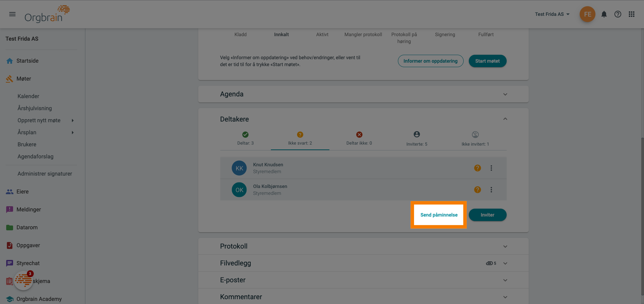Open notifications bell

[x=604, y=14]
